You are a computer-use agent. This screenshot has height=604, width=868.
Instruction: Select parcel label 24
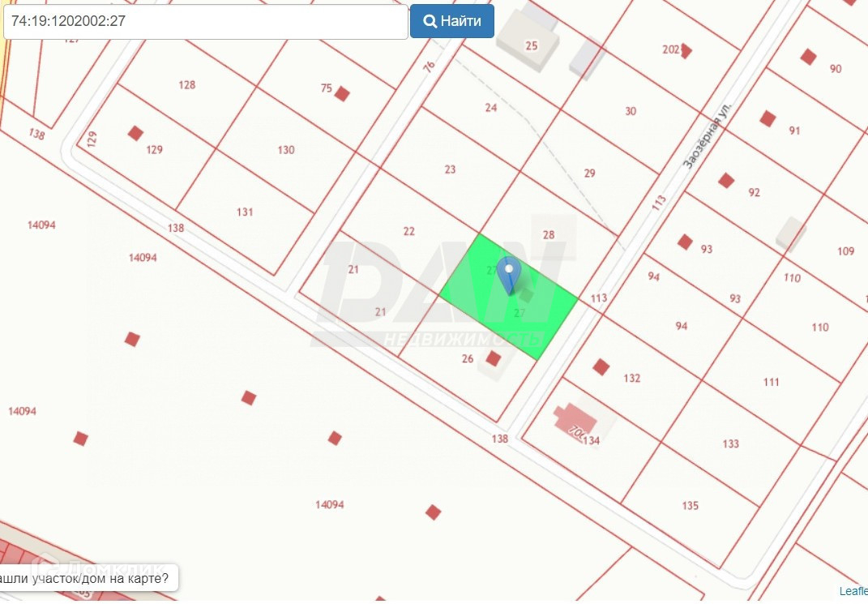(x=491, y=107)
